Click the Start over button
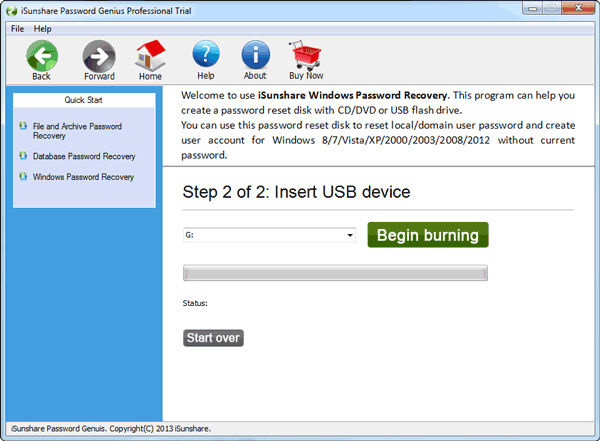The width and height of the screenshot is (600, 441). tap(213, 338)
